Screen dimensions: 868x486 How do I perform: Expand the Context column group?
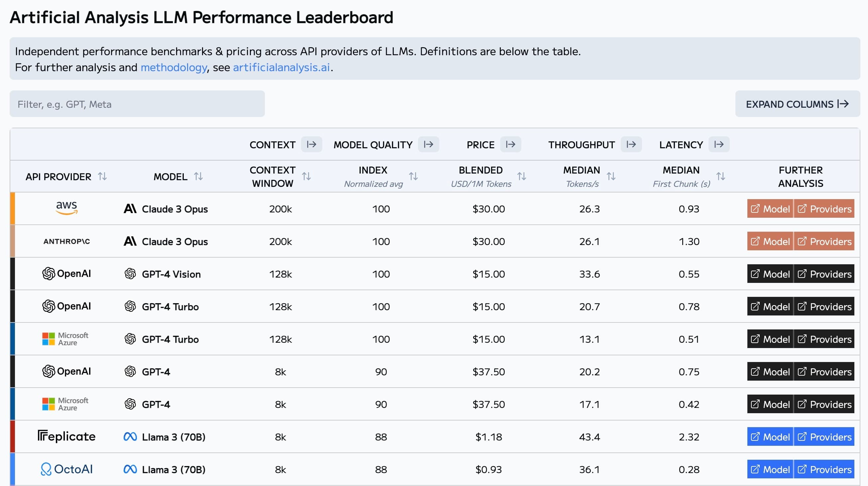tap(311, 145)
